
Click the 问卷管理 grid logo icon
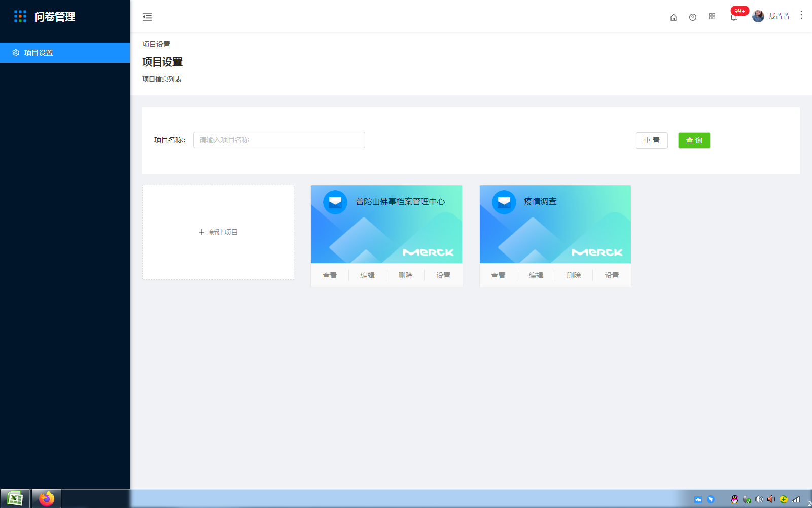click(20, 17)
